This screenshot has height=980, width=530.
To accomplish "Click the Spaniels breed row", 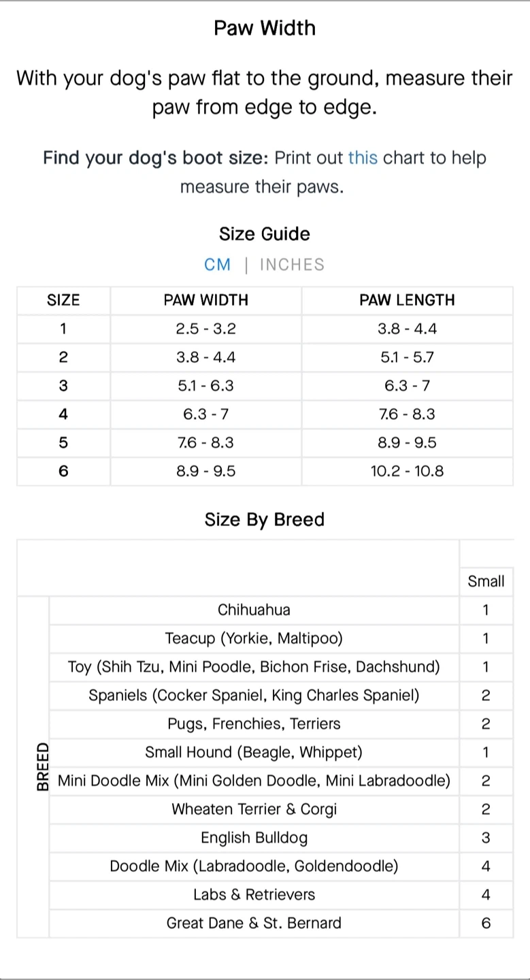I will pos(254,696).
